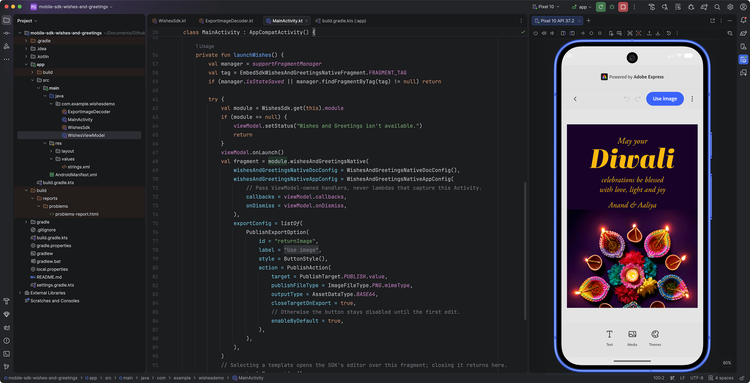Open the Build hammer tool window
Screen dimensions: 750x383
pyautogui.click(x=6, y=302)
